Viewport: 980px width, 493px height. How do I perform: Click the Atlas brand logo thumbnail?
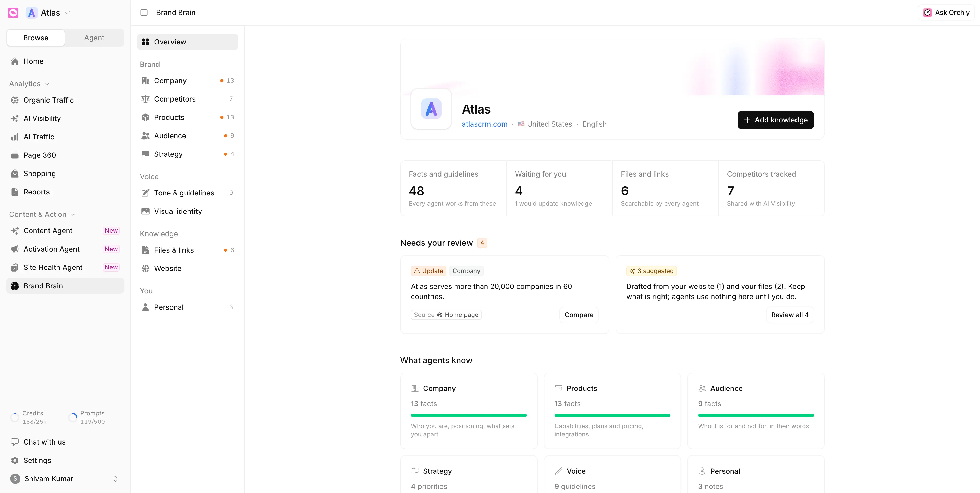431,109
